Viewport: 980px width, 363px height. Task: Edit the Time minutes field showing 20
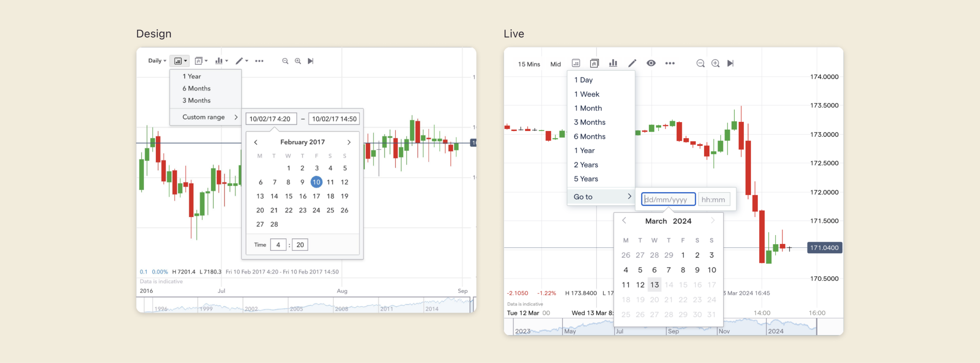tap(300, 245)
